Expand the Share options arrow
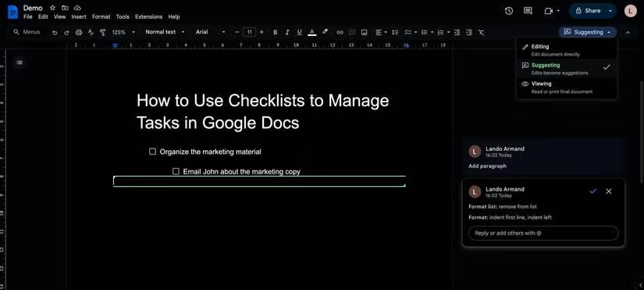 pyautogui.click(x=610, y=11)
